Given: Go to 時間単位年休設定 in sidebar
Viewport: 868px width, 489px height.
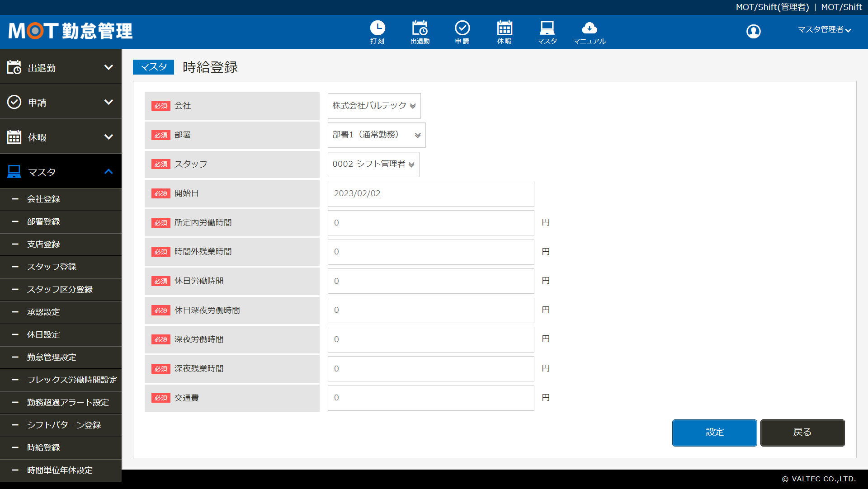Looking at the screenshot, I should tap(61, 470).
